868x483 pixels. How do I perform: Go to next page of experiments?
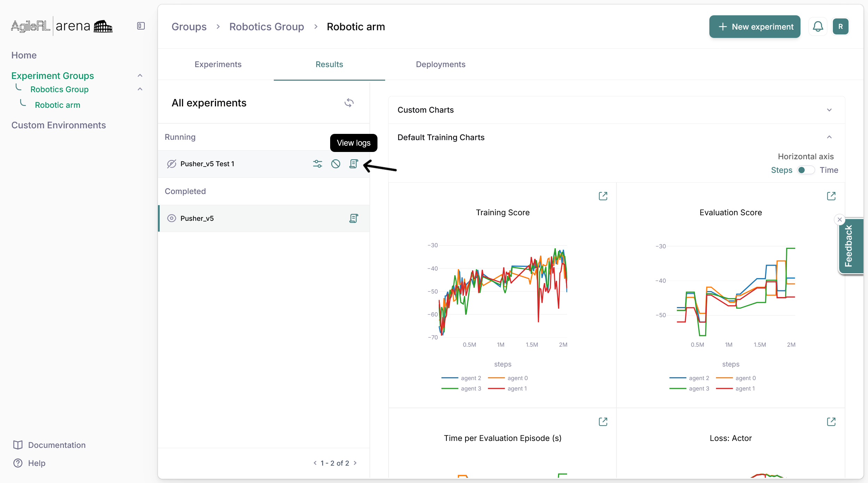(355, 463)
